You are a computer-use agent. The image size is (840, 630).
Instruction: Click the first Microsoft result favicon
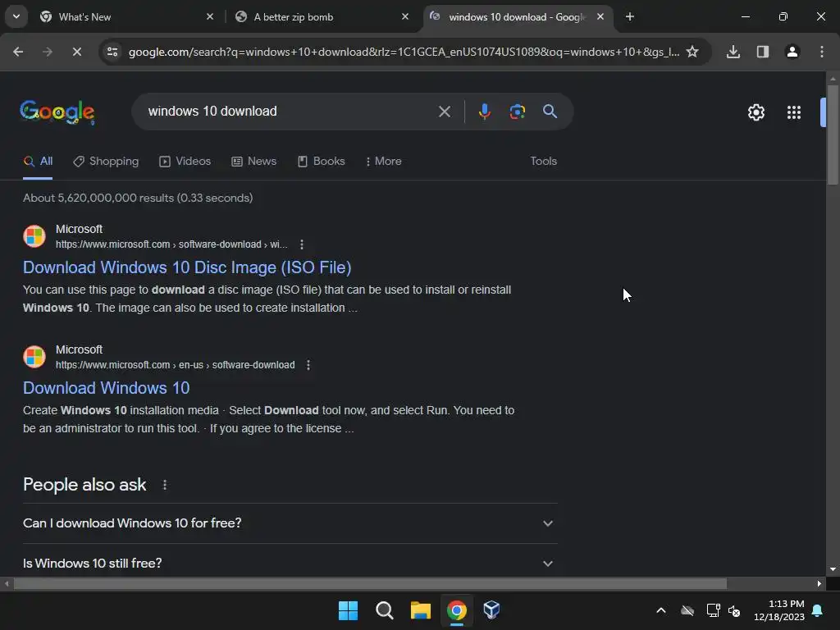click(x=34, y=236)
